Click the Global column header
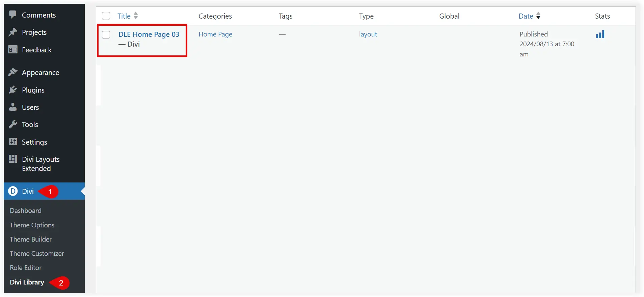 [x=449, y=16]
